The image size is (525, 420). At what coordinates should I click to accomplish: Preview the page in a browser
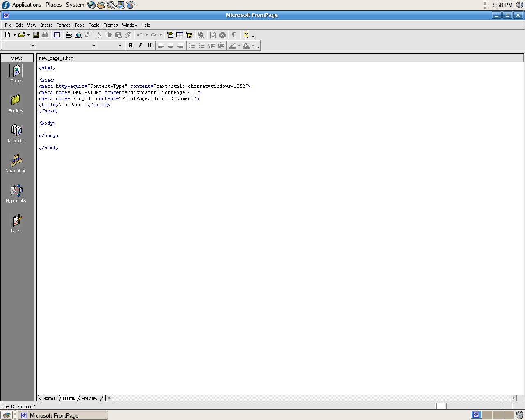point(78,35)
